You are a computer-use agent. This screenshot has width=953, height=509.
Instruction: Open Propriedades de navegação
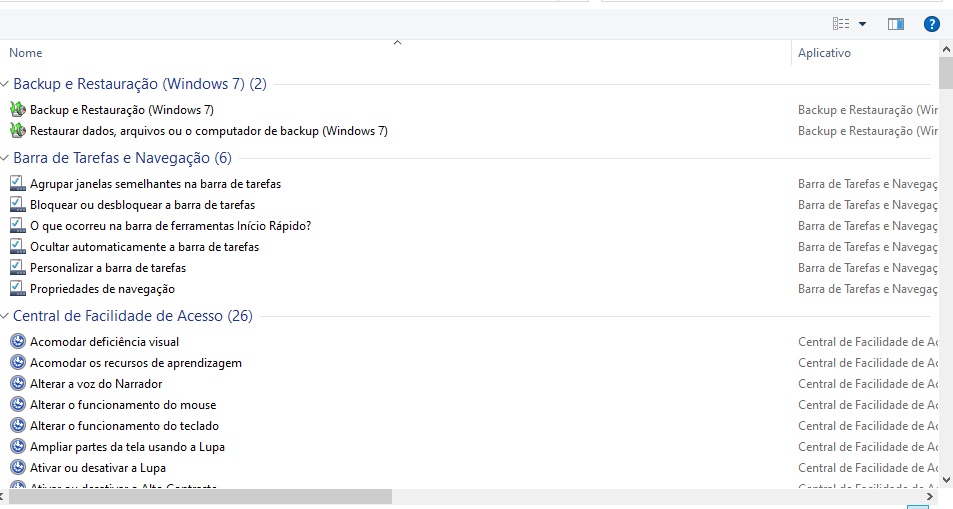tap(103, 289)
